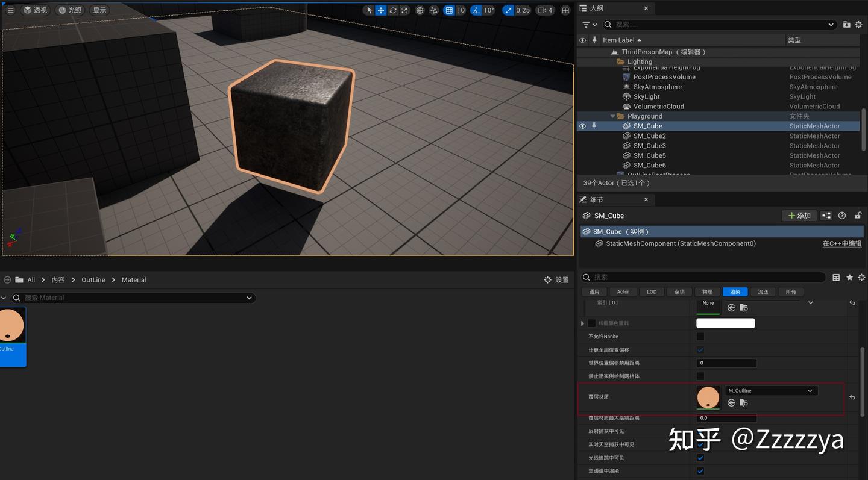
Task: Activate the scale transform tool
Action: pos(404,10)
